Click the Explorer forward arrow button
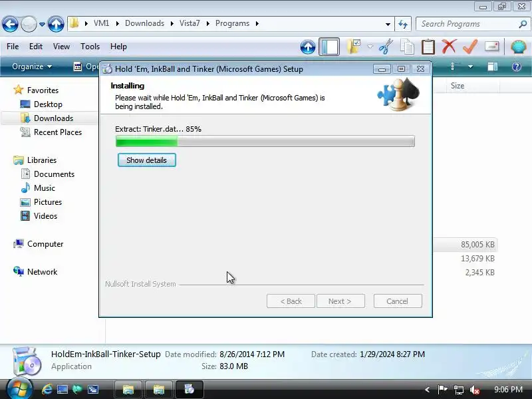Image resolution: width=532 pixels, height=399 pixels. 29,24
